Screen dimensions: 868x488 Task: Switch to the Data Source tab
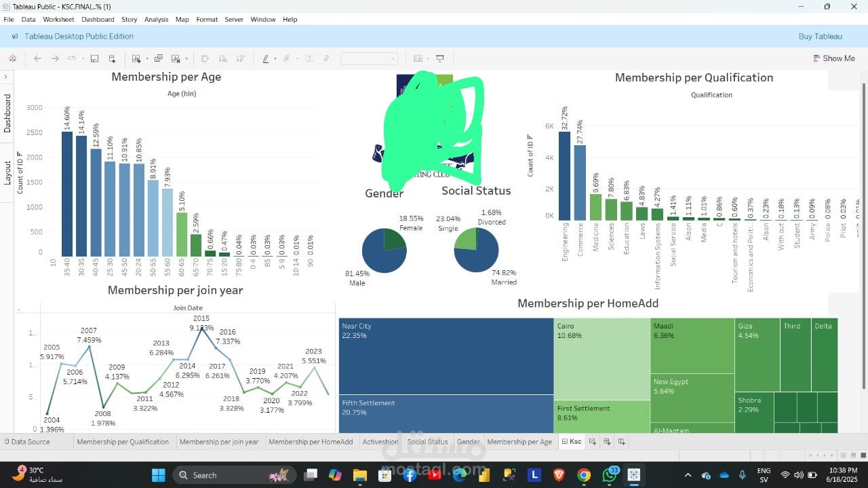click(27, 442)
